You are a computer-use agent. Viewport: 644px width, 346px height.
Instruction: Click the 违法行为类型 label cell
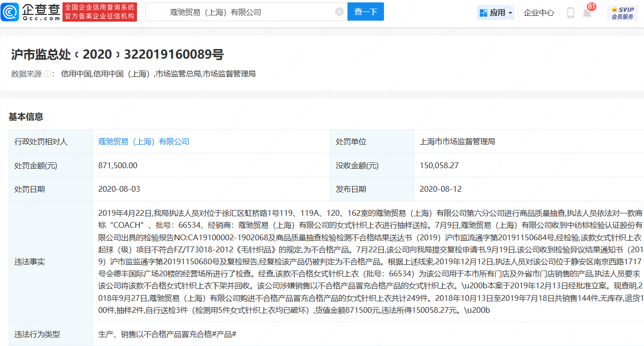[50, 334]
